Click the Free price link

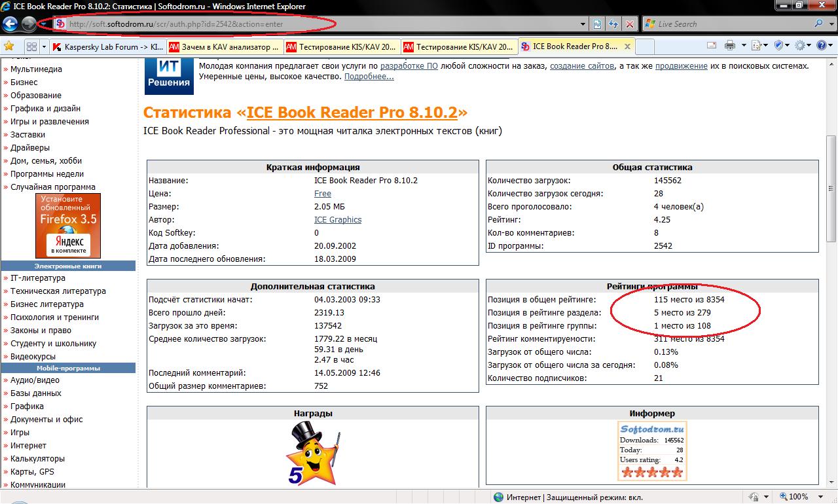coord(323,194)
